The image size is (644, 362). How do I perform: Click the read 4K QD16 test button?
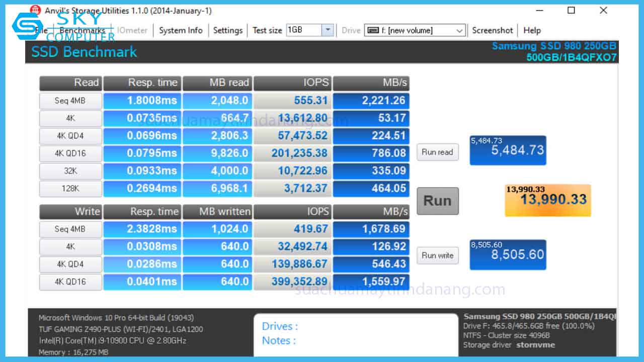(70, 153)
